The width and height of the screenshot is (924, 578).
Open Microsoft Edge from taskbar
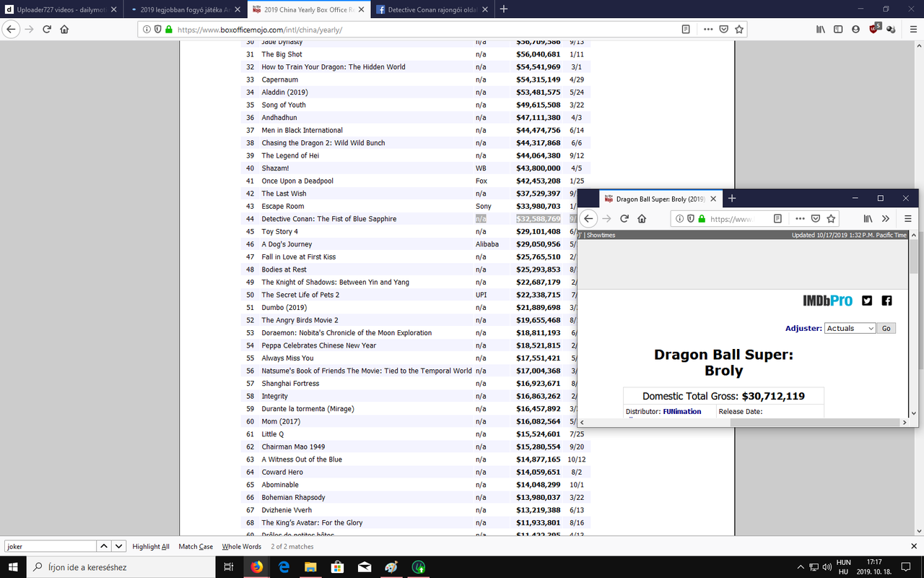pyautogui.click(x=284, y=567)
